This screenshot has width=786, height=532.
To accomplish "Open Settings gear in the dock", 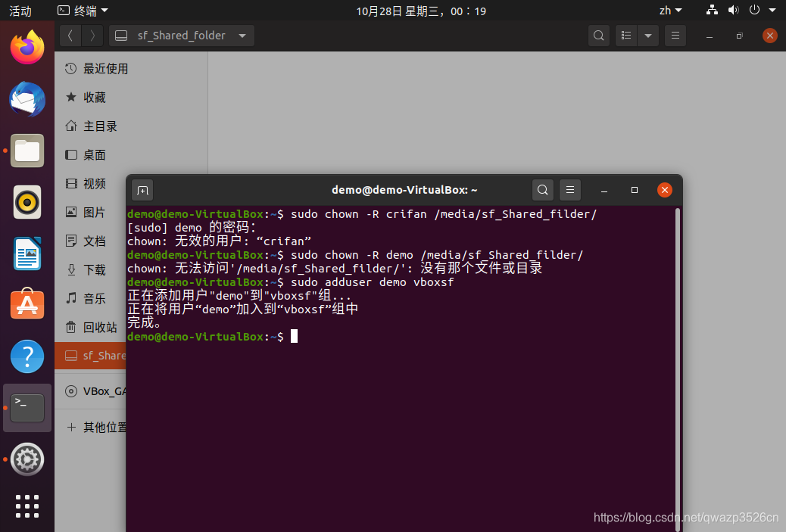I will [27, 459].
